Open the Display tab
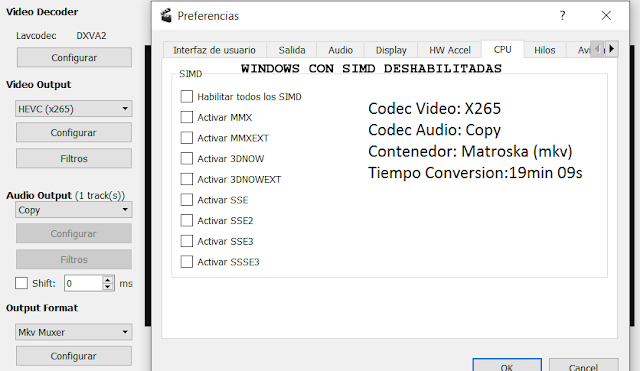The image size is (640, 371). (x=391, y=50)
